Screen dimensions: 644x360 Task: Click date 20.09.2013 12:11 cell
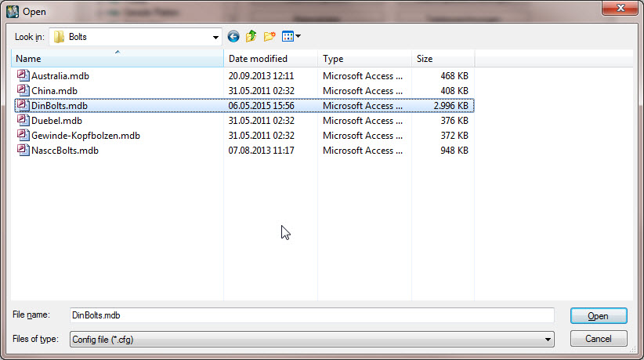click(261, 76)
